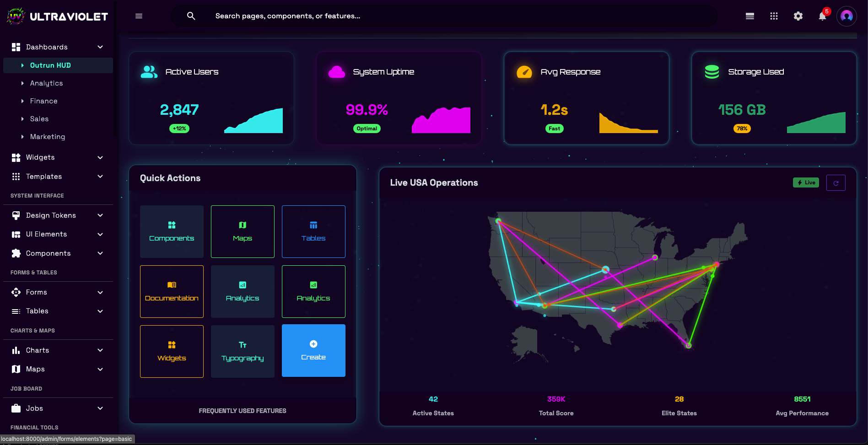The width and height of the screenshot is (868, 445).
Task: Open the search magnifier icon
Action: tap(191, 16)
